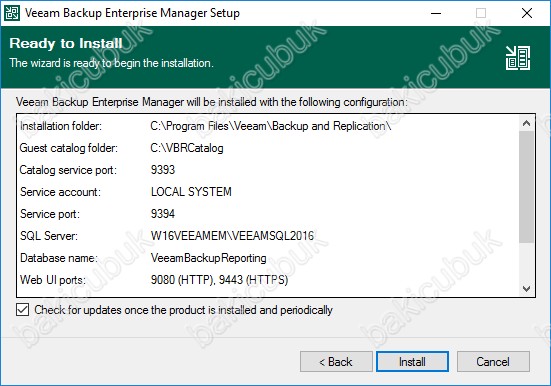This screenshot has height=386, width=551.
Task: Click the 'LOCAL SYSTEM' value
Action: coord(191,192)
